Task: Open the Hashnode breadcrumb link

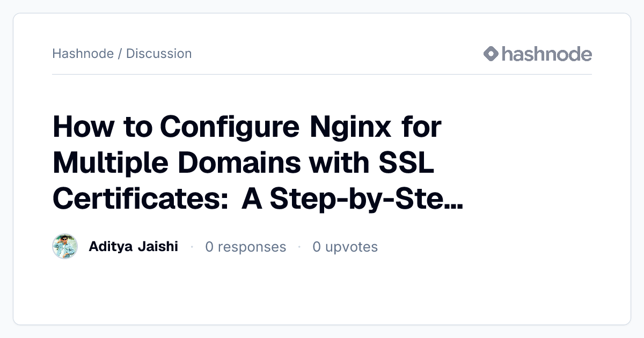Action: pyautogui.click(x=83, y=54)
